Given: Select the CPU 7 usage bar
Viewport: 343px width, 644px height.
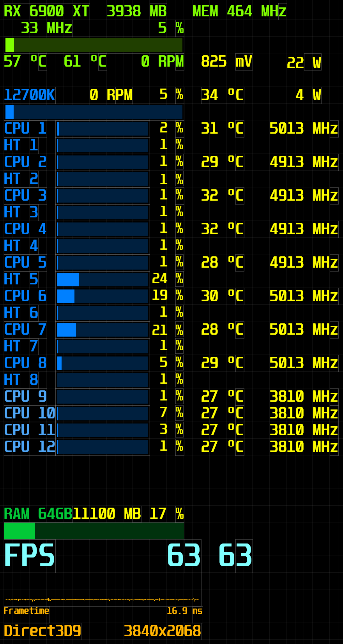Looking at the screenshot, I should click(103, 330).
